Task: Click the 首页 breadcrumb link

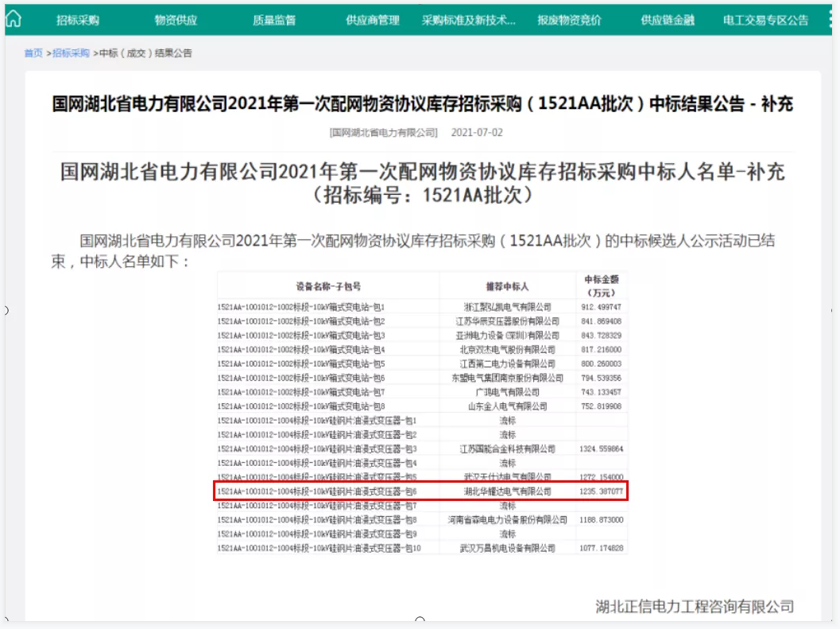Action: 33,53
